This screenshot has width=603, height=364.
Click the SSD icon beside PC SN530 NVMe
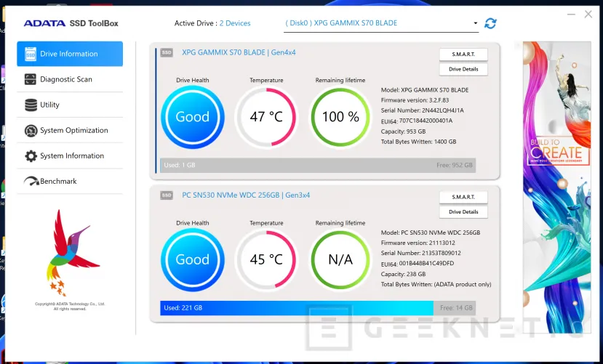(167, 195)
